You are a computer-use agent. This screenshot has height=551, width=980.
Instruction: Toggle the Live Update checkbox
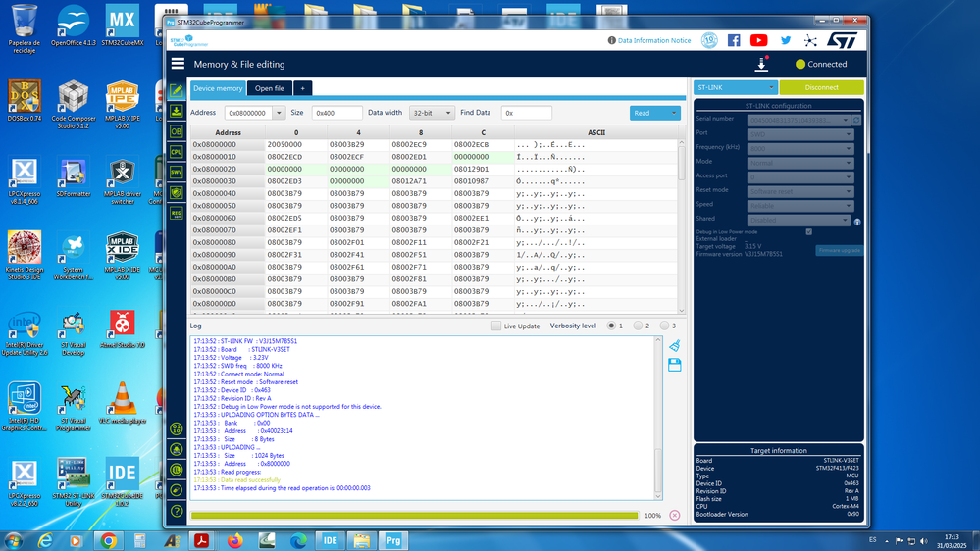(x=496, y=326)
